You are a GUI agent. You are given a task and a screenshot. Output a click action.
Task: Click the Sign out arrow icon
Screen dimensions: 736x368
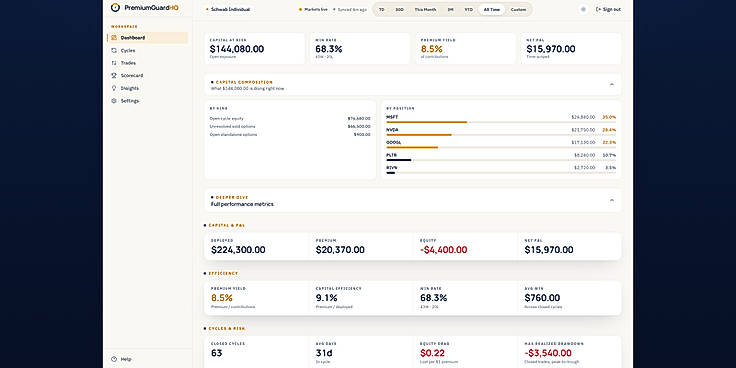598,9
